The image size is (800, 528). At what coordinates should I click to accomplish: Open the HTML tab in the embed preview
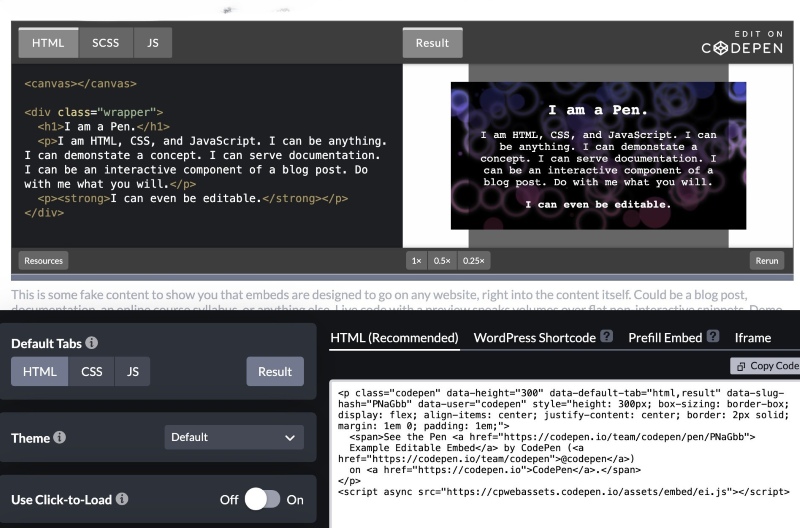pyautogui.click(x=48, y=43)
